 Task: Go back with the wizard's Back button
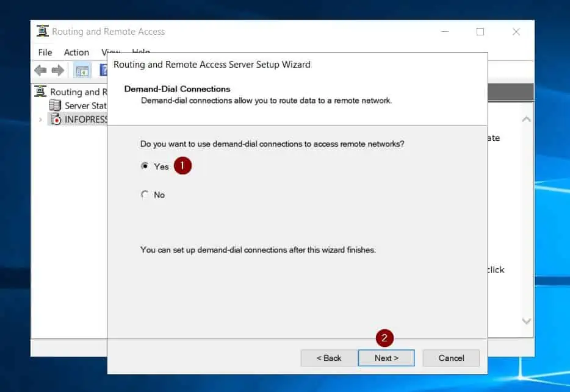pyautogui.click(x=329, y=358)
